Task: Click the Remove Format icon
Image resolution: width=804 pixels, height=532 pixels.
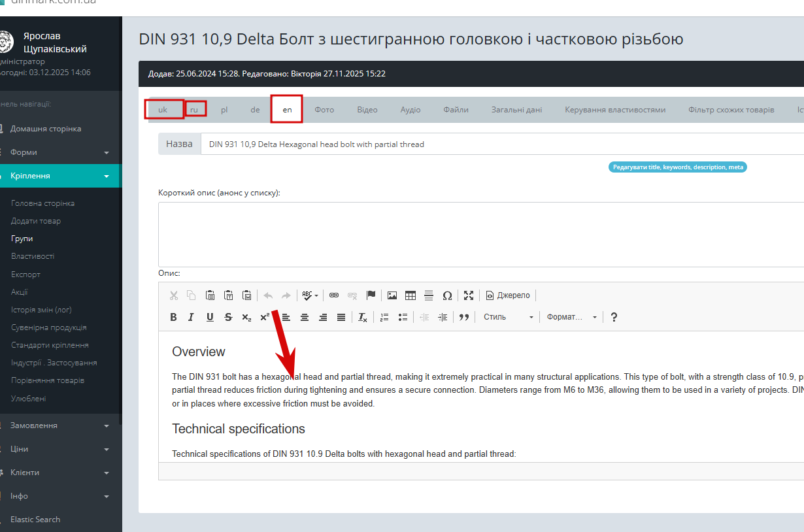Action: [363, 317]
